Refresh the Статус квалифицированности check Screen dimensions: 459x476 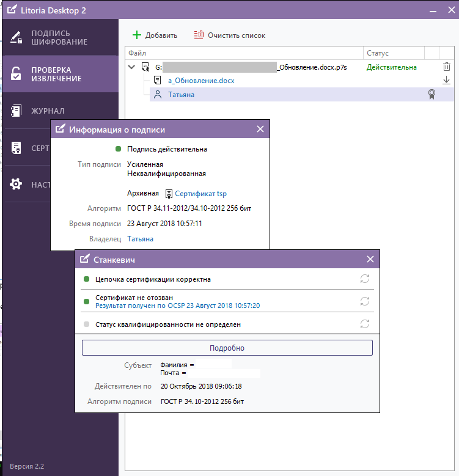coord(365,324)
